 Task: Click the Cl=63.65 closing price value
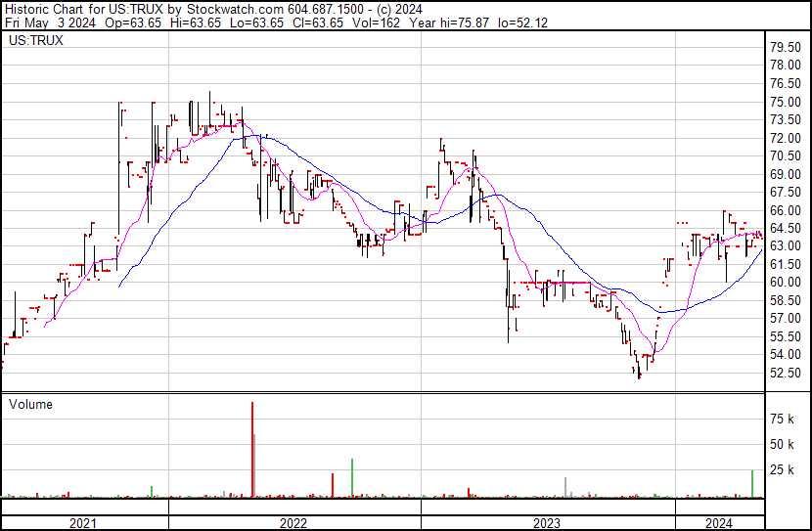pos(319,22)
